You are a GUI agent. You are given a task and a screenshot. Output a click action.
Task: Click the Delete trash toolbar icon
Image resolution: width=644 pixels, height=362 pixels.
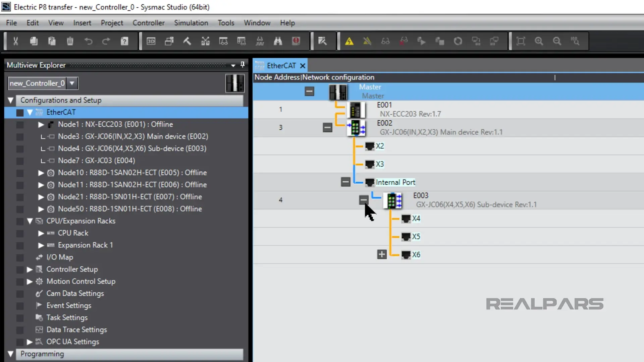tap(70, 41)
